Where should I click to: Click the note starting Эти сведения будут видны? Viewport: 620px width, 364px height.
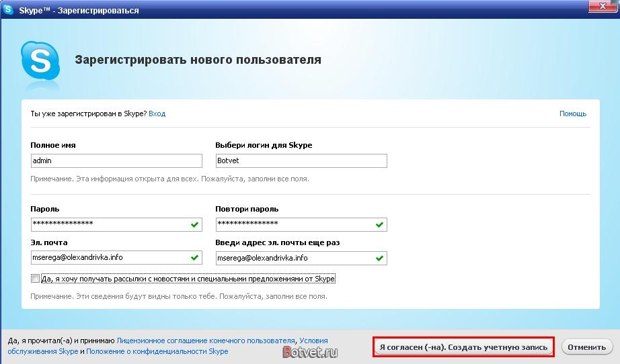tap(179, 296)
